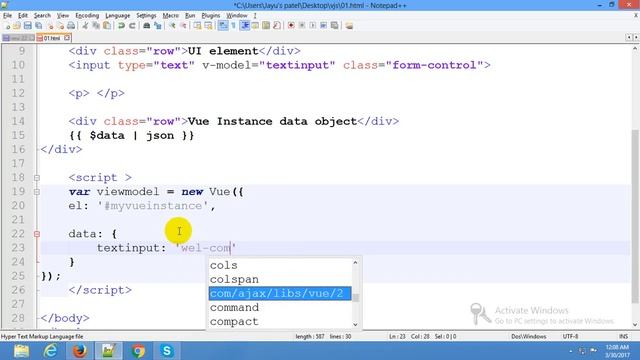Click the Redo arrow icon

coord(132,26)
